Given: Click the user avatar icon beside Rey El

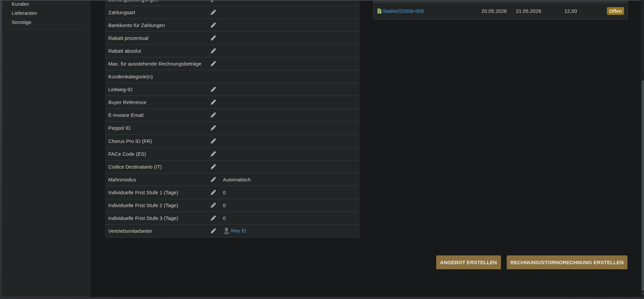Looking at the screenshot, I should (226, 231).
